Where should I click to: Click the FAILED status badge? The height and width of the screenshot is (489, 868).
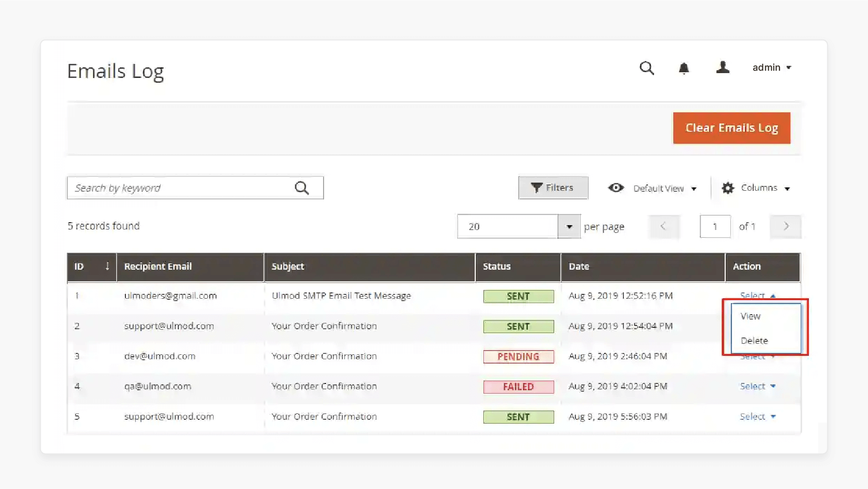[518, 387]
